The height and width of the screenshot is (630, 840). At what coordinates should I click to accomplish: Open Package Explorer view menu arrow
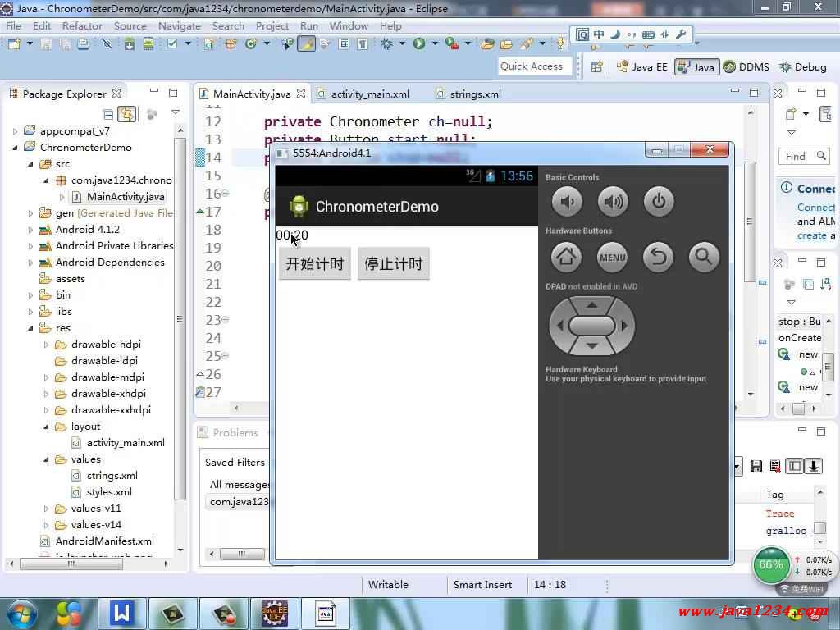pyautogui.click(x=176, y=113)
